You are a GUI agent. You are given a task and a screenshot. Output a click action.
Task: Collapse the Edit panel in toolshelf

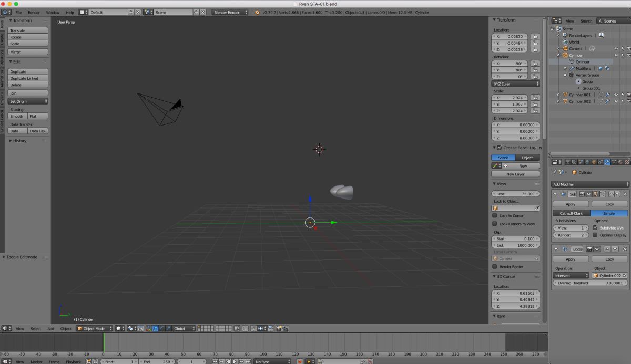pyautogui.click(x=11, y=61)
